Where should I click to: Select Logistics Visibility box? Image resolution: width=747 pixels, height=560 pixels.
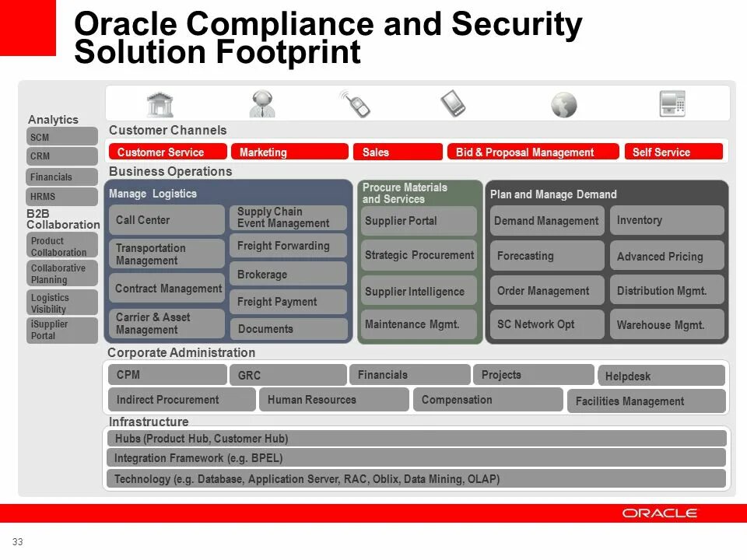62,303
